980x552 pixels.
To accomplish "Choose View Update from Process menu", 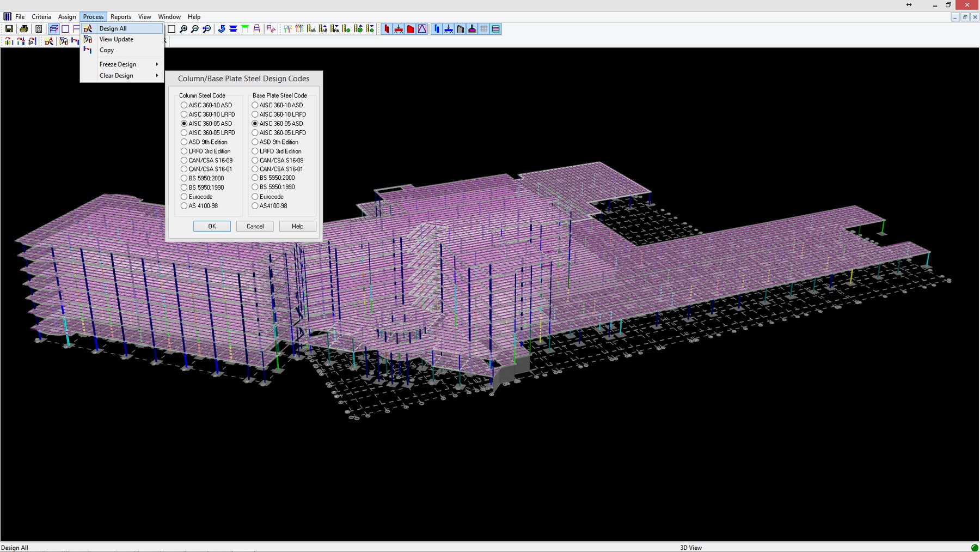I will (x=116, y=39).
